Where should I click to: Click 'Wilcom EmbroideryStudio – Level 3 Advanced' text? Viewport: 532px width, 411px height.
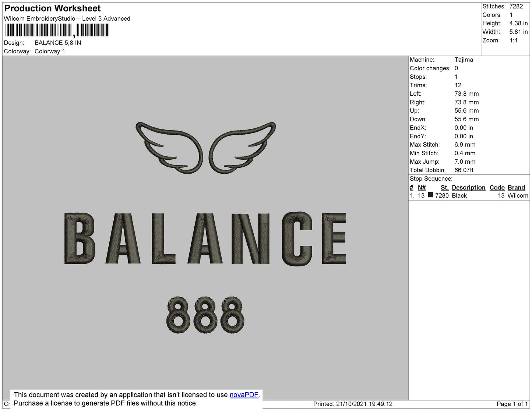[x=67, y=19]
